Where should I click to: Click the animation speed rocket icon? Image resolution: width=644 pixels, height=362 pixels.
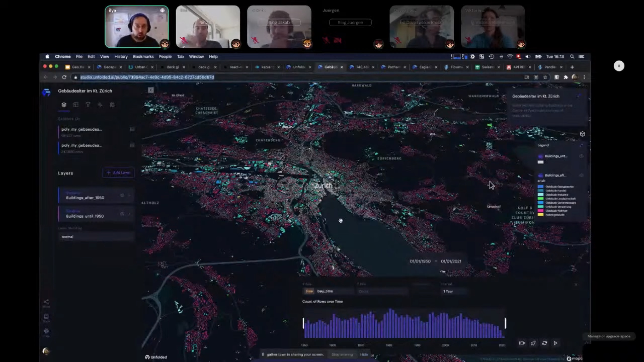[533, 343]
